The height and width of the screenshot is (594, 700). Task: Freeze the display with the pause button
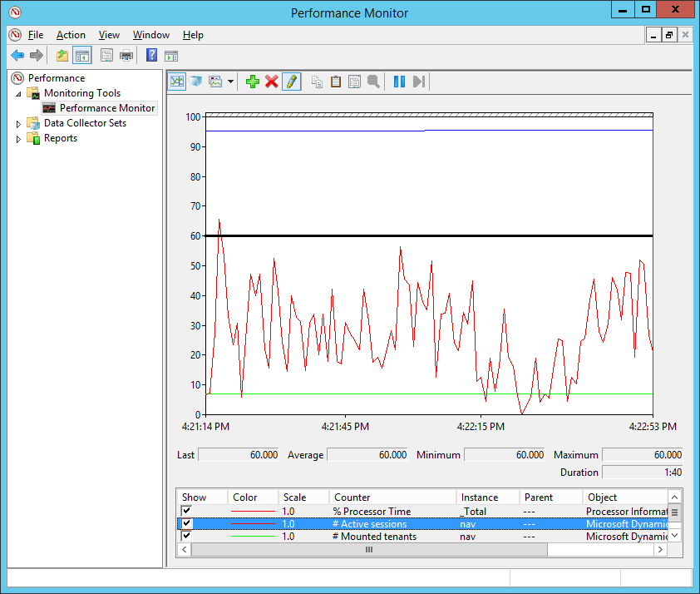(399, 82)
